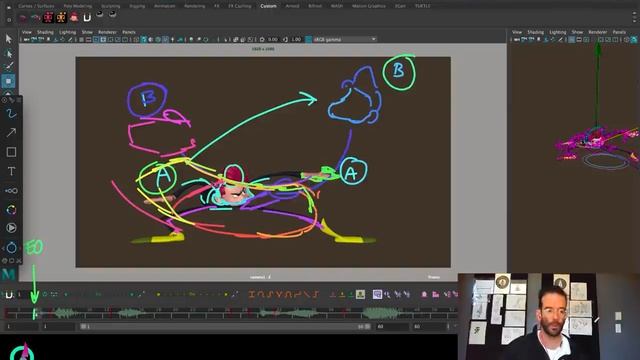Viewport: 640px width, 360px height.
Task: Open the Rigging shelf tab
Action: (x=137, y=6)
